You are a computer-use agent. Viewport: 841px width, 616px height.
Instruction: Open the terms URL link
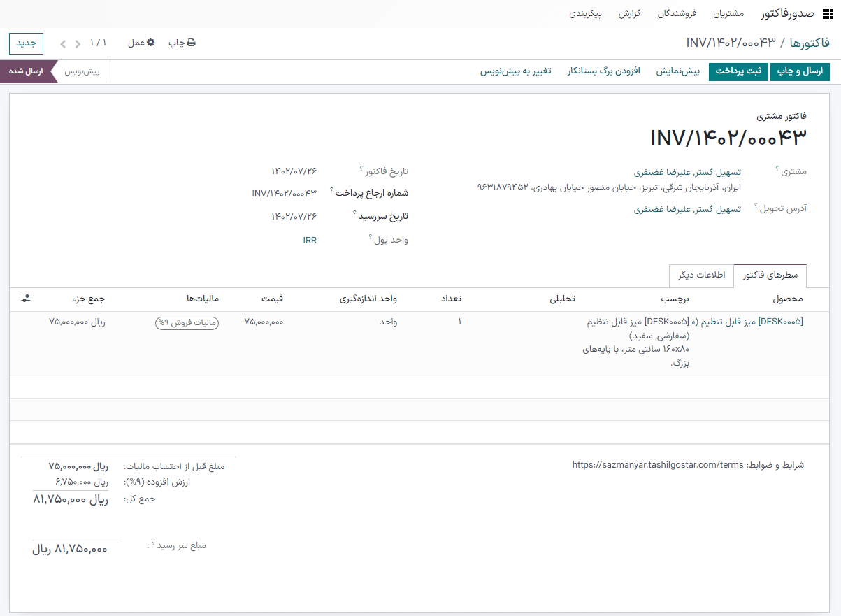(657, 465)
